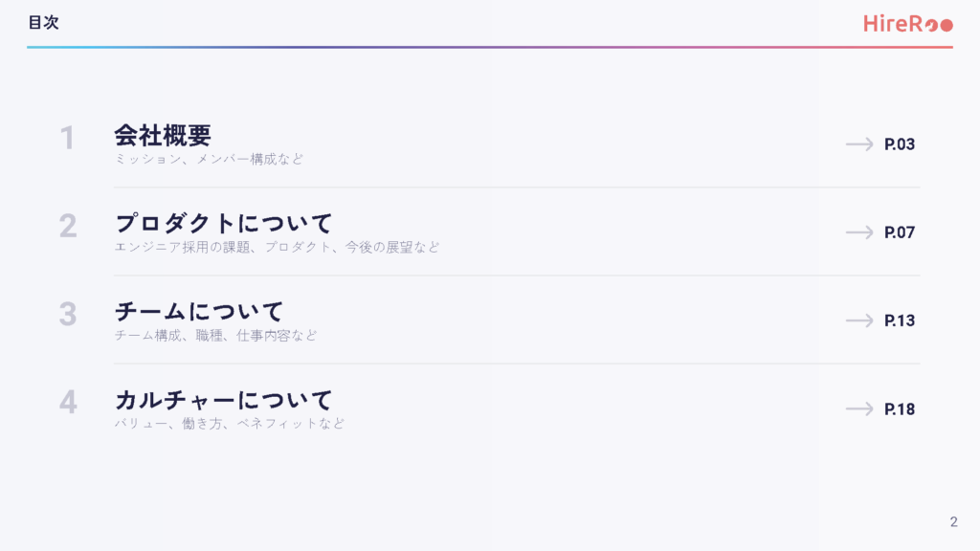This screenshot has width=980, height=551.
Task: Click the 目次 slide title
Action: 43,23
